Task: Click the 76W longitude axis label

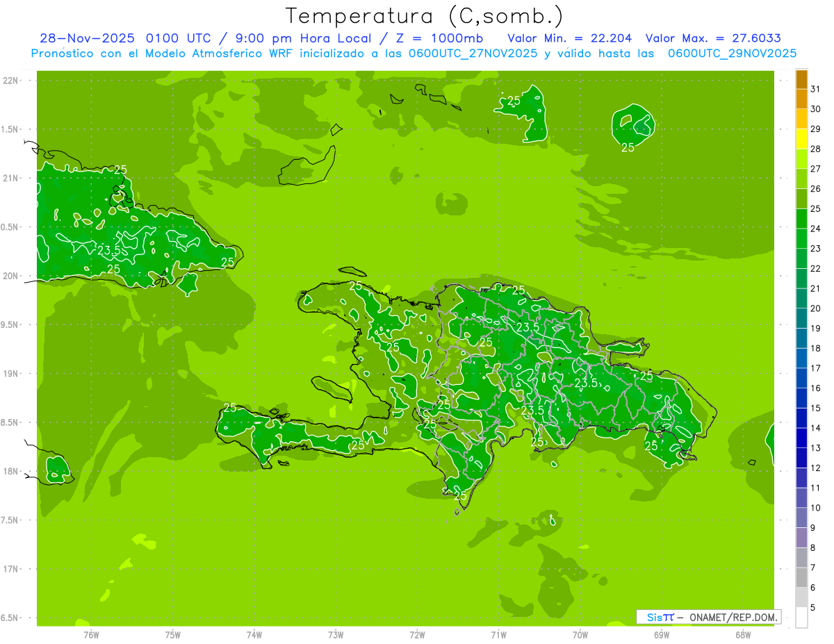Action: [91, 635]
